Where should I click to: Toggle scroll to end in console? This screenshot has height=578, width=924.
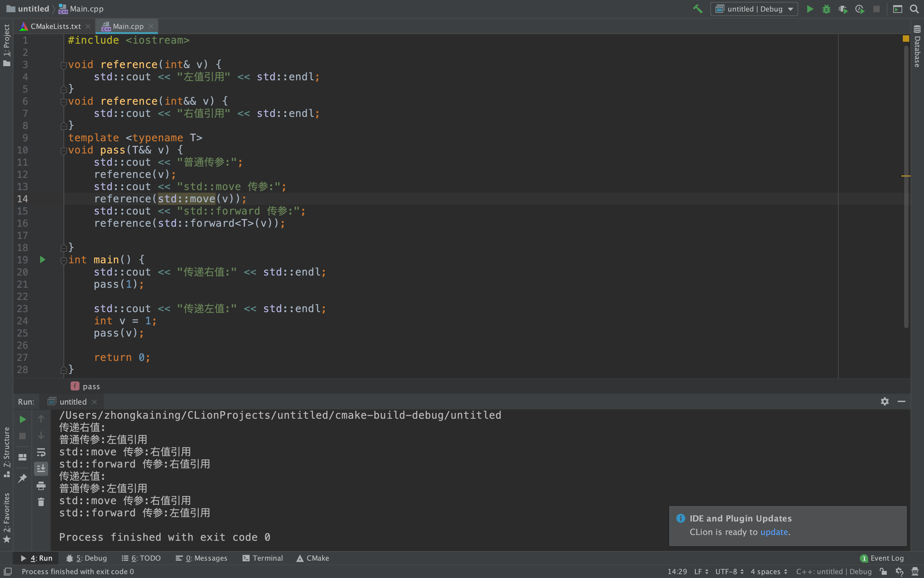(x=41, y=468)
